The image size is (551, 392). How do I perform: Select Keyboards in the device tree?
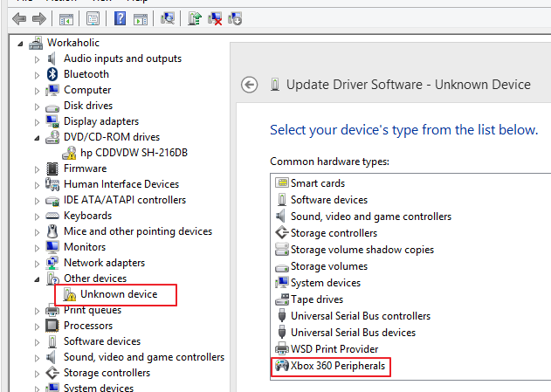[x=88, y=216]
